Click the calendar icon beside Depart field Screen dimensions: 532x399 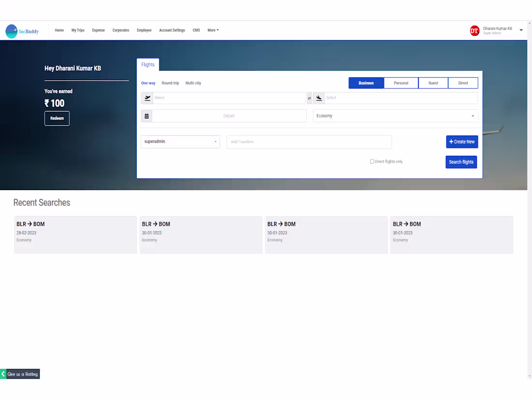pyautogui.click(x=147, y=116)
